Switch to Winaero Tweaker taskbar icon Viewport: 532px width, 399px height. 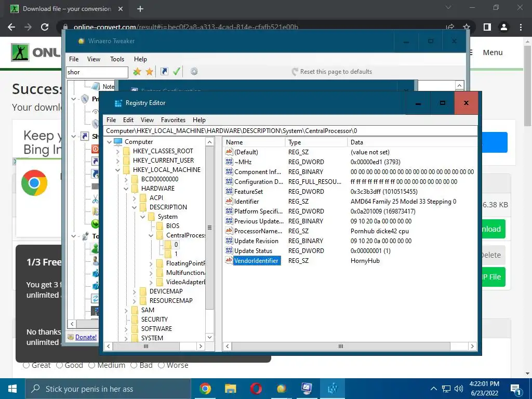281,389
